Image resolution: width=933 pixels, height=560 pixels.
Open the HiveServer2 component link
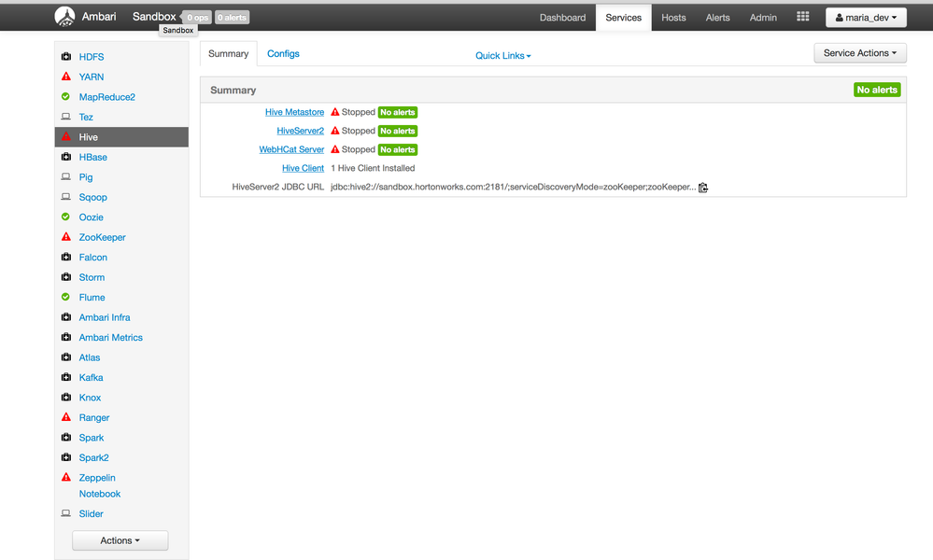click(301, 130)
